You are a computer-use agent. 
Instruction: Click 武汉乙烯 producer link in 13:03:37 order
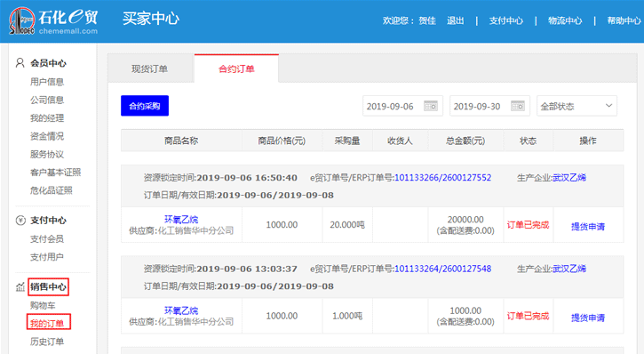click(x=569, y=269)
